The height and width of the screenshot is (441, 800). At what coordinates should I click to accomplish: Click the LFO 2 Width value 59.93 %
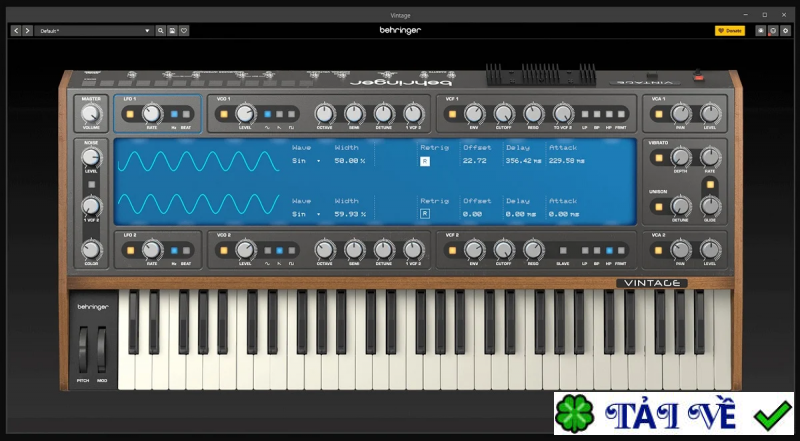pyautogui.click(x=350, y=214)
